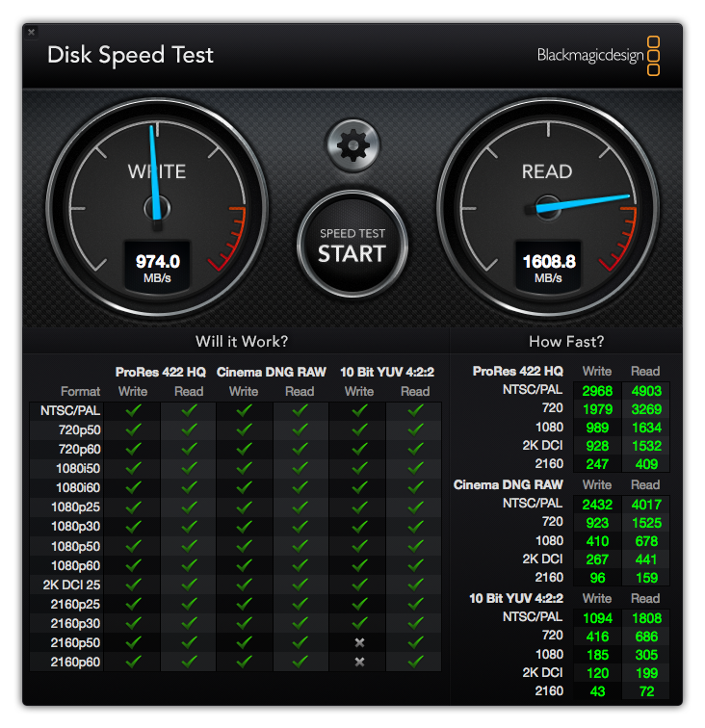Click 720p60 Cinema DNG RAW write checkmark
Viewport: 705px width, 728px height.
pyautogui.click(x=245, y=449)
